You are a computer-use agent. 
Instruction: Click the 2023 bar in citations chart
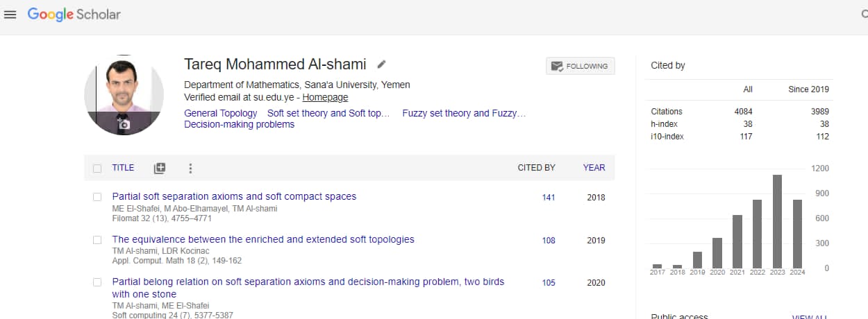click(777, 221)
